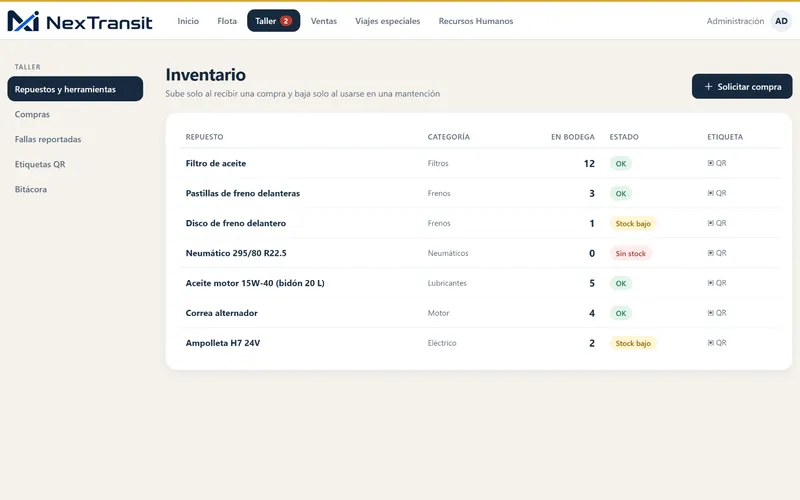Click Stock bajo badge for Disco de freno
Screen dimensions: 800x500
coord(633,223)
